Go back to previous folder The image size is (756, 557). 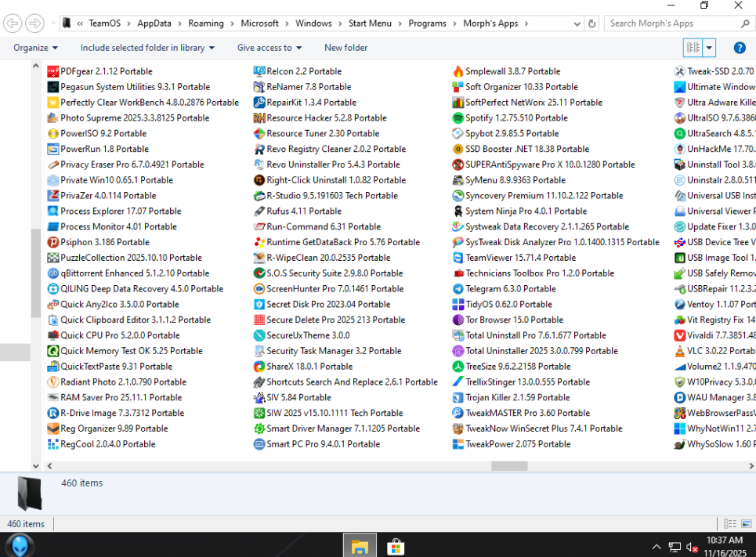click(x=13, y=24)
